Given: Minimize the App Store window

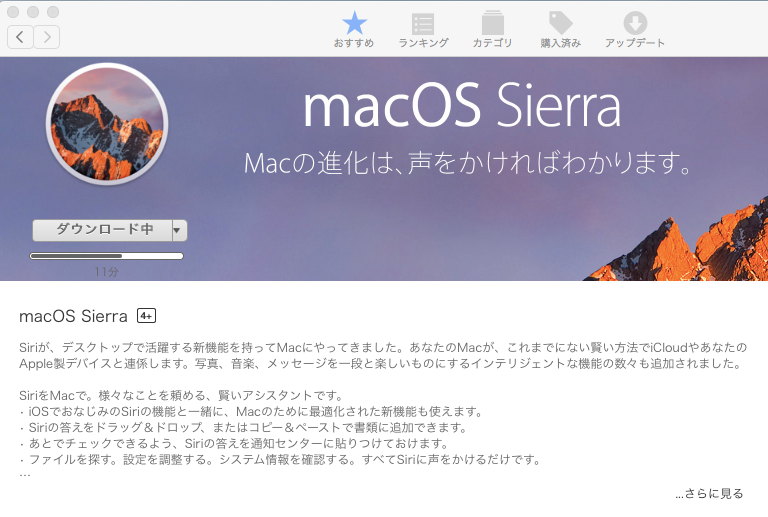Looking at the screenshot, I should [x=33, y=12].
